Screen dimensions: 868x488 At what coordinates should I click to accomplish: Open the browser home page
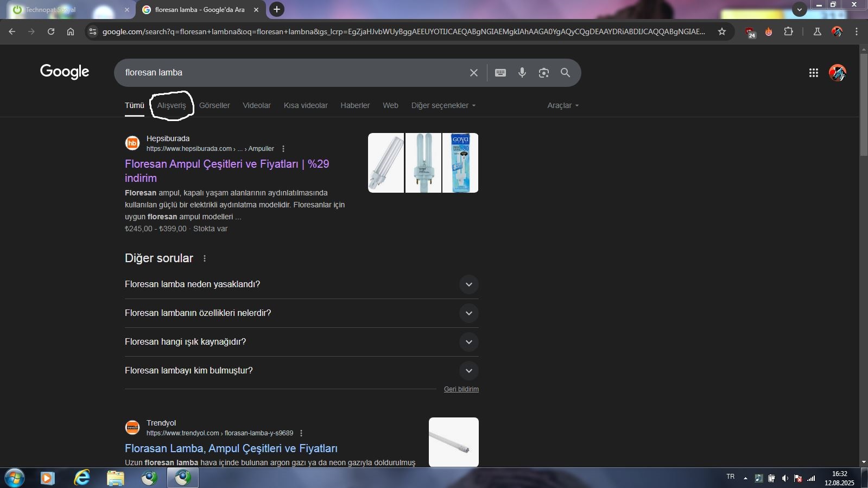coord(71,31)
